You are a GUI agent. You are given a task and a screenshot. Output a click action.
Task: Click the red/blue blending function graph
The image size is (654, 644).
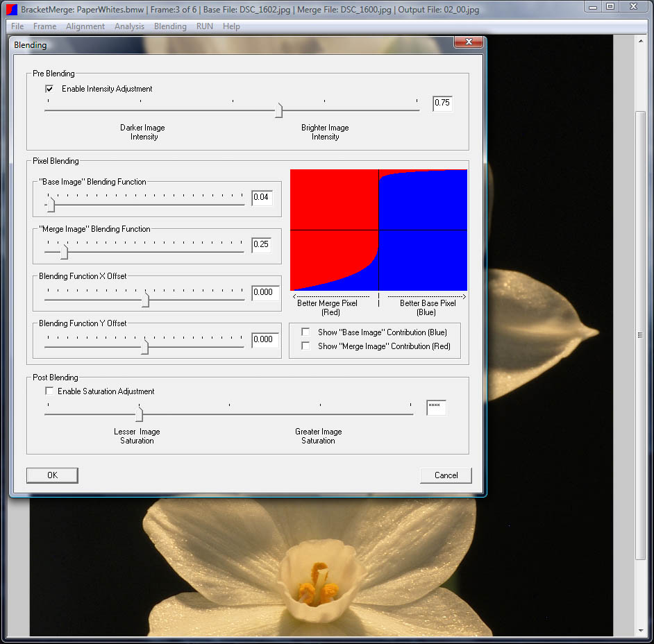(378, 230)
